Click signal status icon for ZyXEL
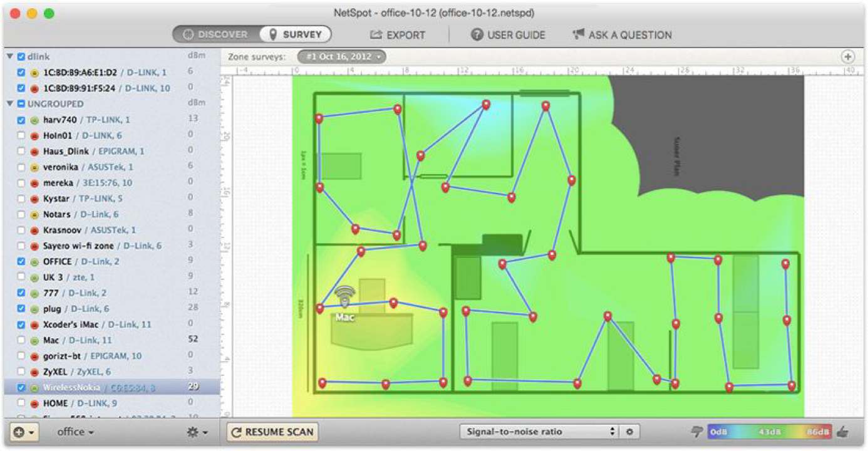 [x=34, y=372]
